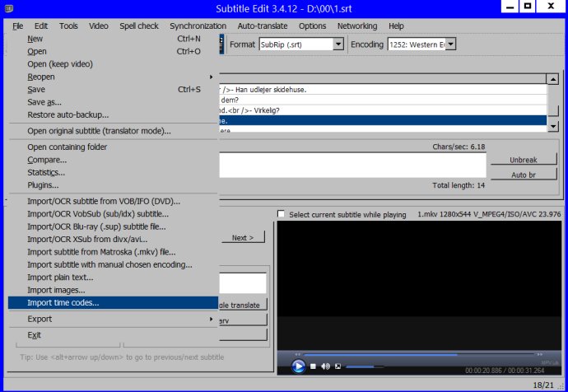This screenshot has width=568, height=392.
Task: Choose Save as... menu item
Action: click(x=113, y=102)
